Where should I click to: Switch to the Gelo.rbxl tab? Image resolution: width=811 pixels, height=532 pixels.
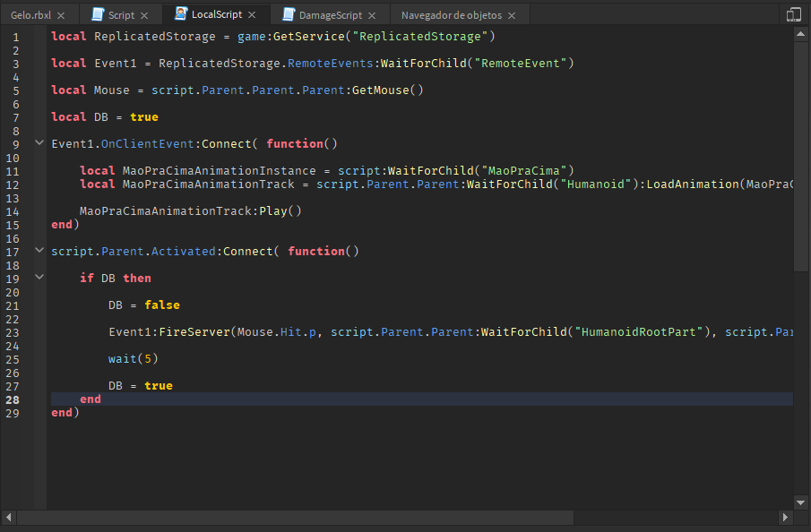pos(31,15)
